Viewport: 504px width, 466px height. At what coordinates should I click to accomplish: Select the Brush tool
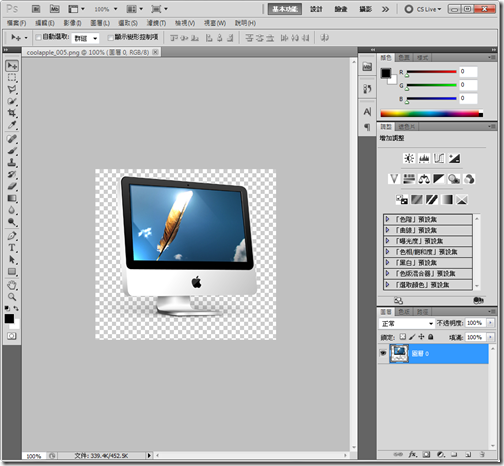(12, 151)
